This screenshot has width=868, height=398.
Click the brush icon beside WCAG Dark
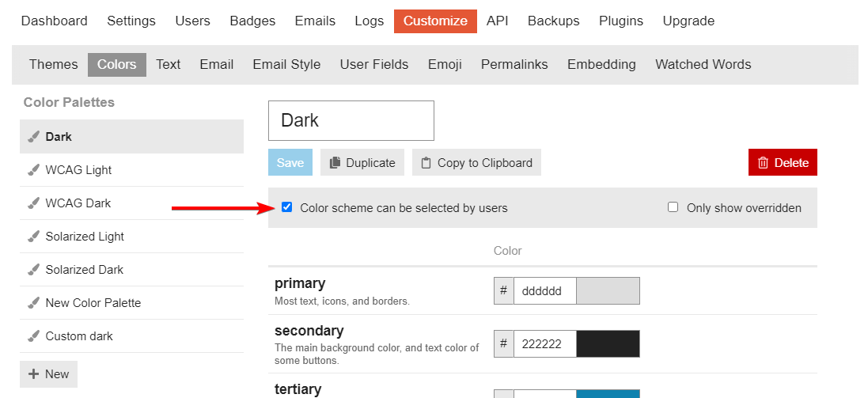(x=34, y=203)
